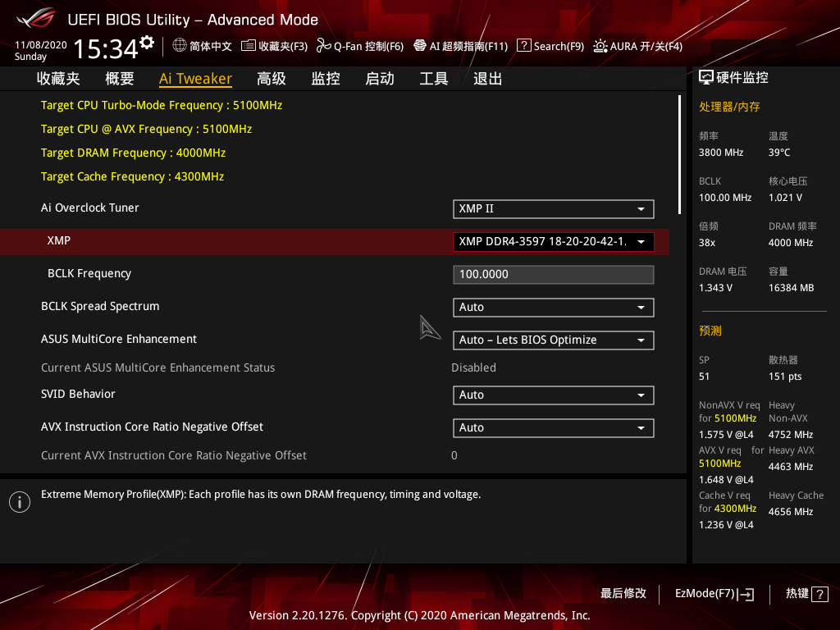The image size is (840, 630).
Task: Click the 1.343 V DRAM voltage value
Action: [x=715, y=288]
